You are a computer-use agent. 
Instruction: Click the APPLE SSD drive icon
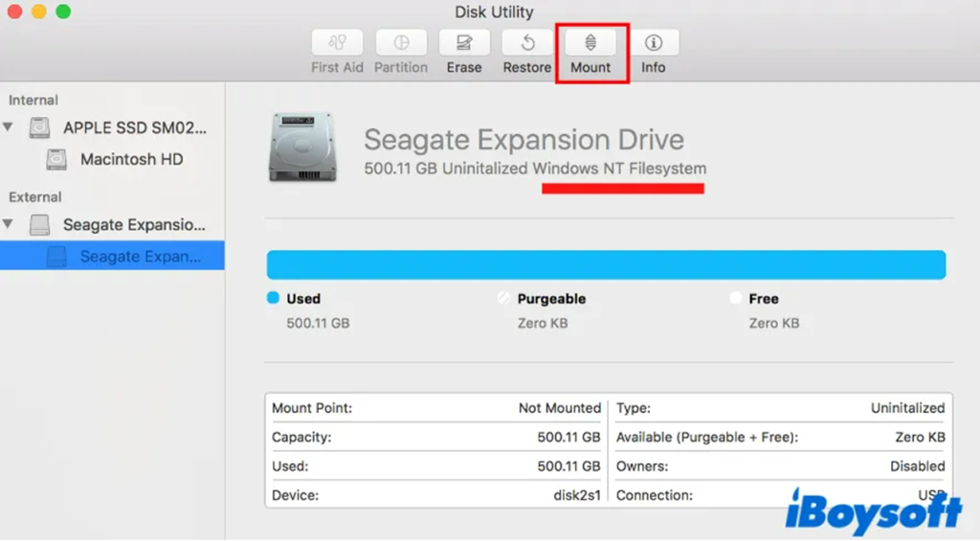click(39, 127)
